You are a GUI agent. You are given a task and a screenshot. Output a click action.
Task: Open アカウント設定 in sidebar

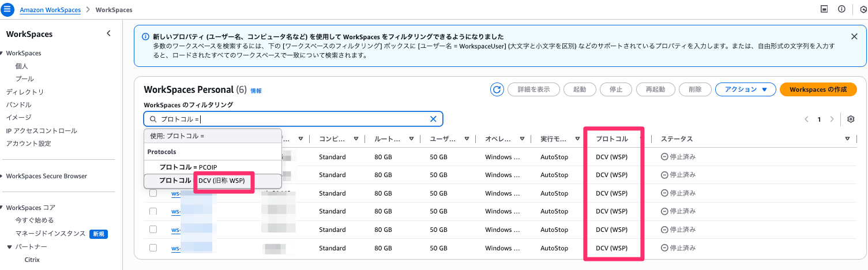(28, 144)
